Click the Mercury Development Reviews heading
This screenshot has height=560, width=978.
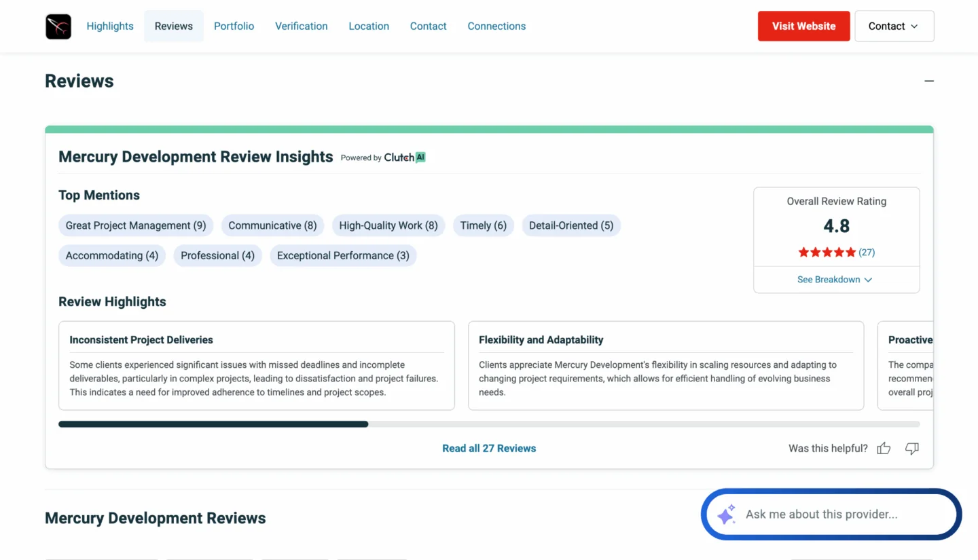click(156, 518)
